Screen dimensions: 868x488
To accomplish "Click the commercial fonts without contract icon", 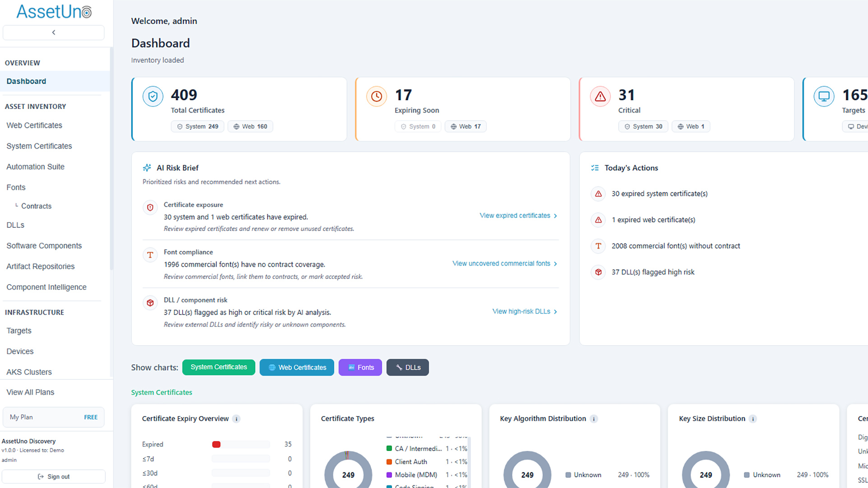I will [x=598, y=246].
